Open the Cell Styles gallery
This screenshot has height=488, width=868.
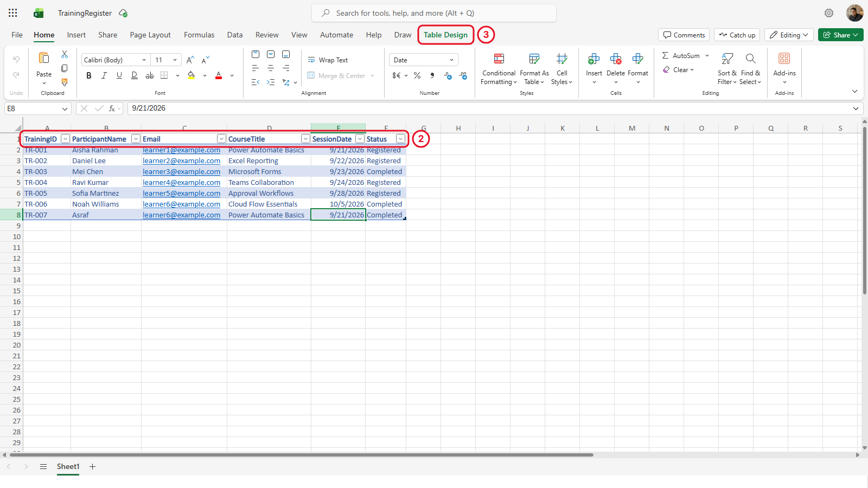point(562,69)
